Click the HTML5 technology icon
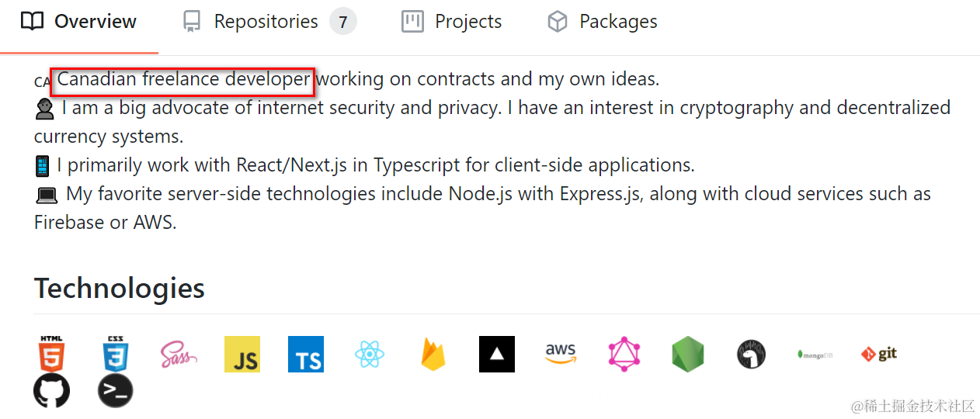The height and width of the screenshot is (419, 980). point(51,354)
